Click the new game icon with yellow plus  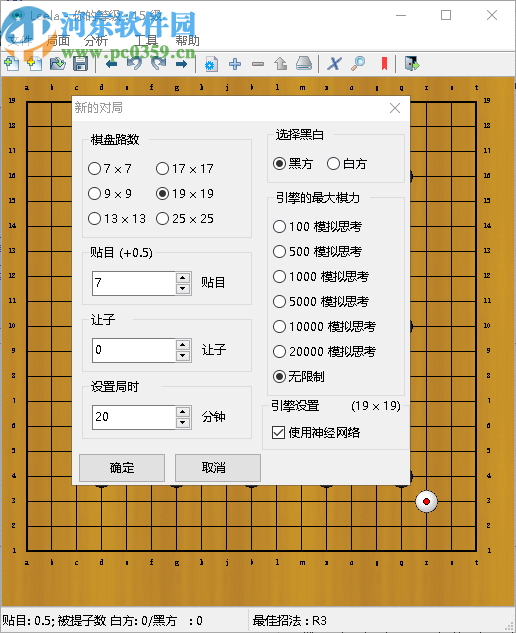tap(34, 64)
